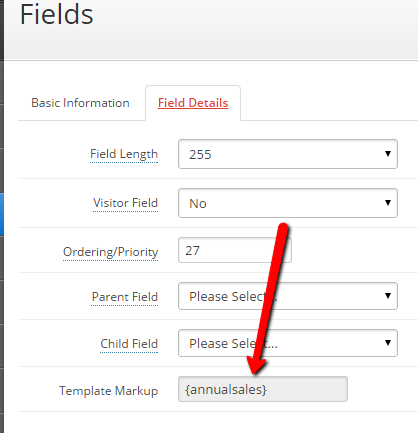Screen dimensions: 418x433
Task: Click the Field Length help label
Action: [124, 154]
